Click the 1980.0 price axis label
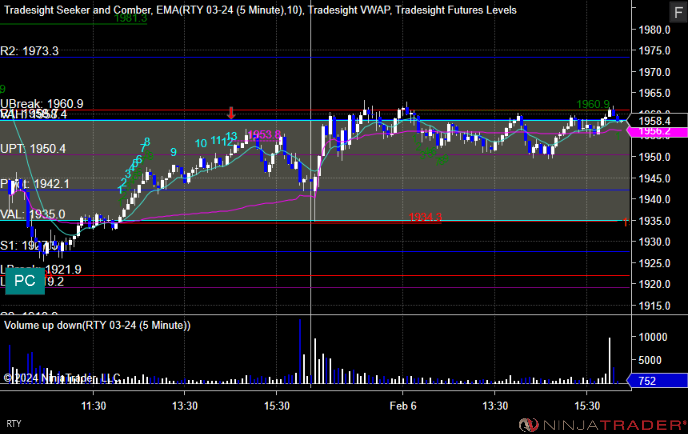Screen dimensions: 688x434 [x=654, y=30]
